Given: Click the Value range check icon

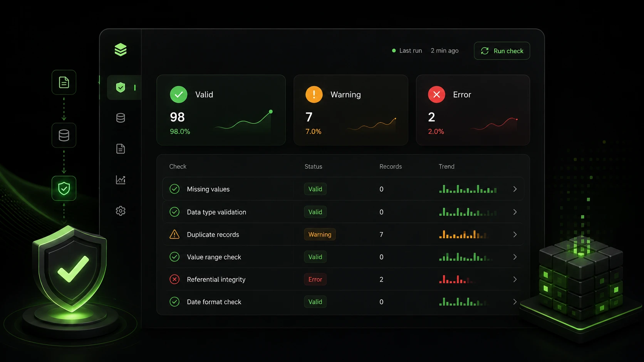Looking at the screenshot, I should (x=174, y=257).
